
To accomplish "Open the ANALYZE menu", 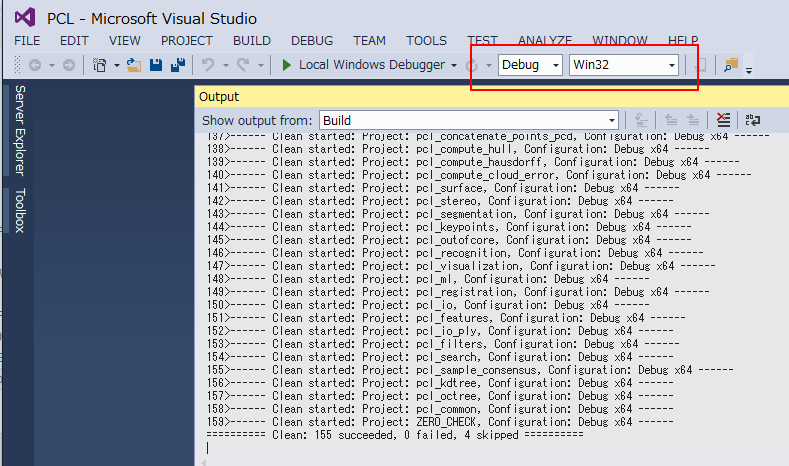I will pos(545,41).
